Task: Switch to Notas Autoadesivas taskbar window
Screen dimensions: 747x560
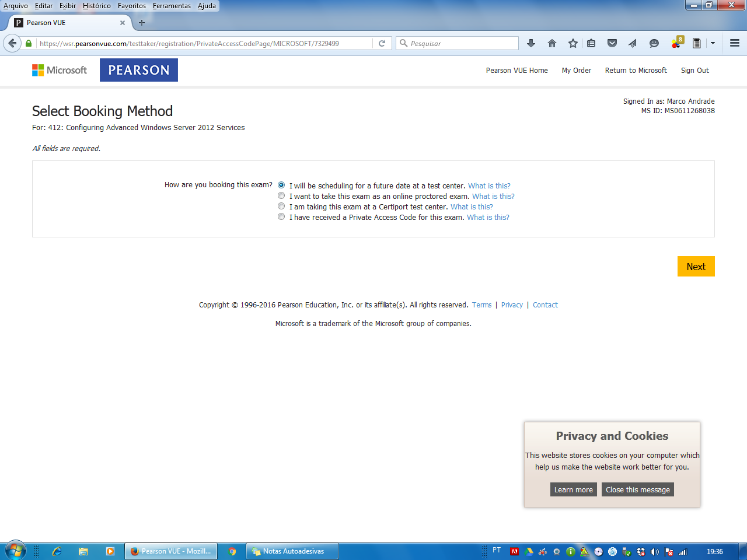Action: (292, 551)
